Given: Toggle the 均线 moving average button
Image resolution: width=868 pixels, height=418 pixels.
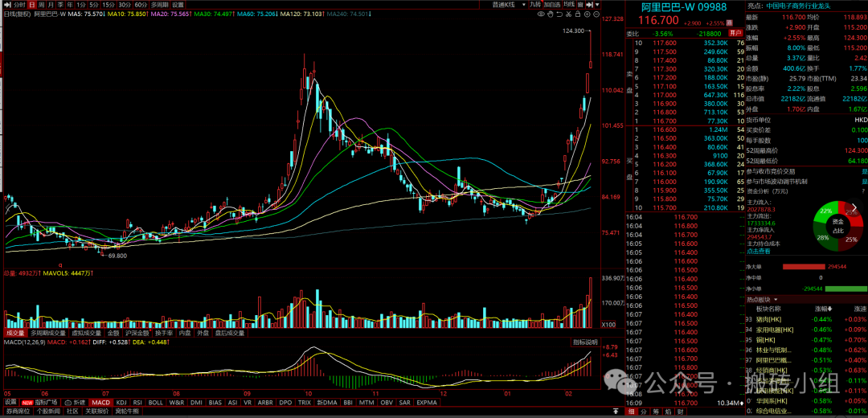Looking at the screenshot, I should [569, 5].
